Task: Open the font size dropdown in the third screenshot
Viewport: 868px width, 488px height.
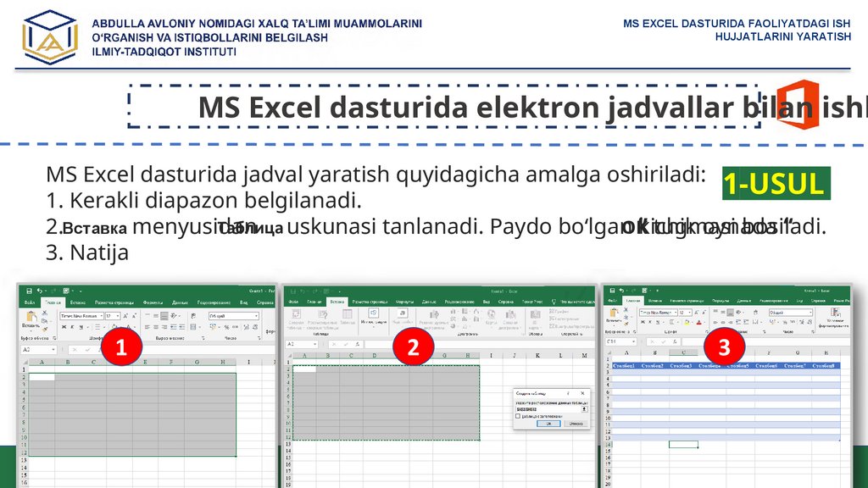Action: click(690, 313)
